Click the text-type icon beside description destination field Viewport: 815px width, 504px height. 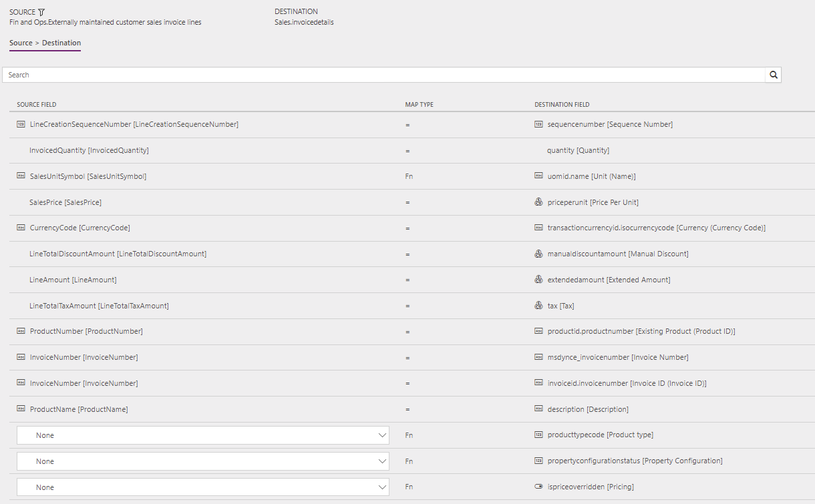click(x=538, y=409)
